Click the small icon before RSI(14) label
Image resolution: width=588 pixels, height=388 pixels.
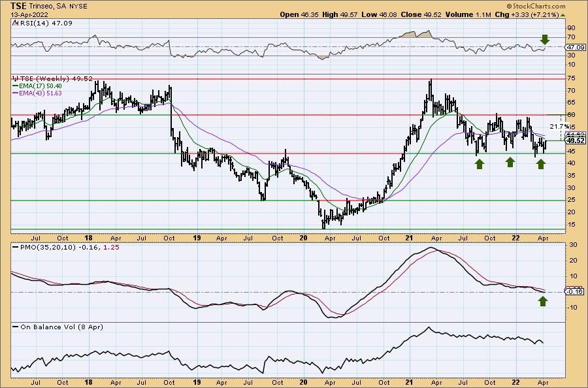15,23
